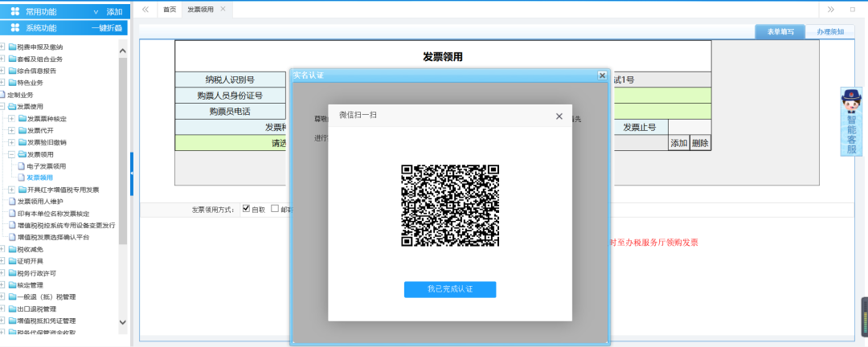The height and width of the screenshot is (347, 868).
Task: Collapse the 发票使用 tree node
Action: (x=2, y=106)
